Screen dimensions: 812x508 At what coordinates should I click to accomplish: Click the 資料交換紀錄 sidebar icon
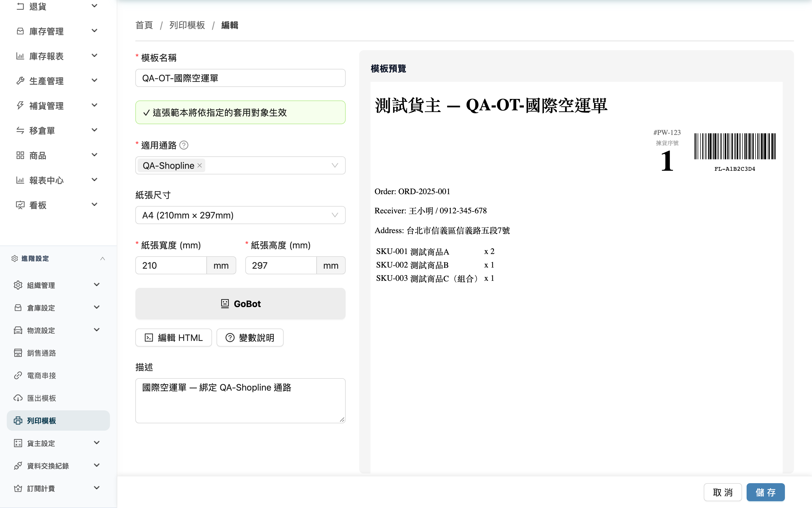(x=18, y=466)
